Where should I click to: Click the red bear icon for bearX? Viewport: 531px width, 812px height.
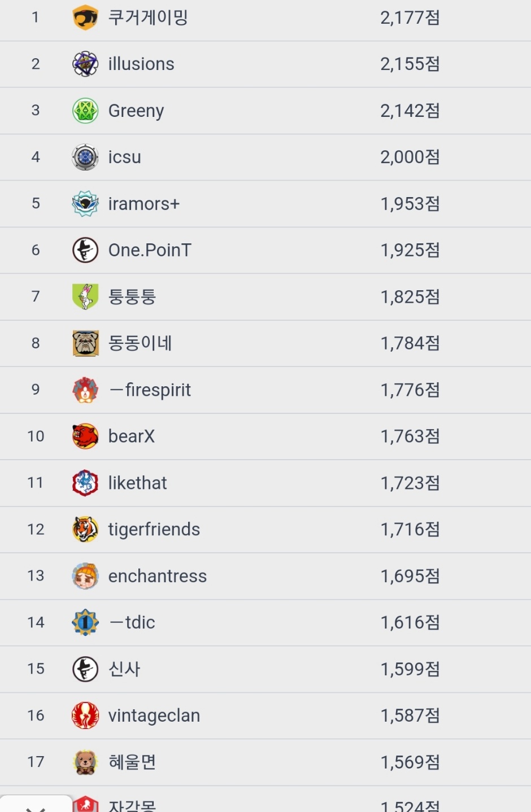pyautogui.click(x=85, y=436)
